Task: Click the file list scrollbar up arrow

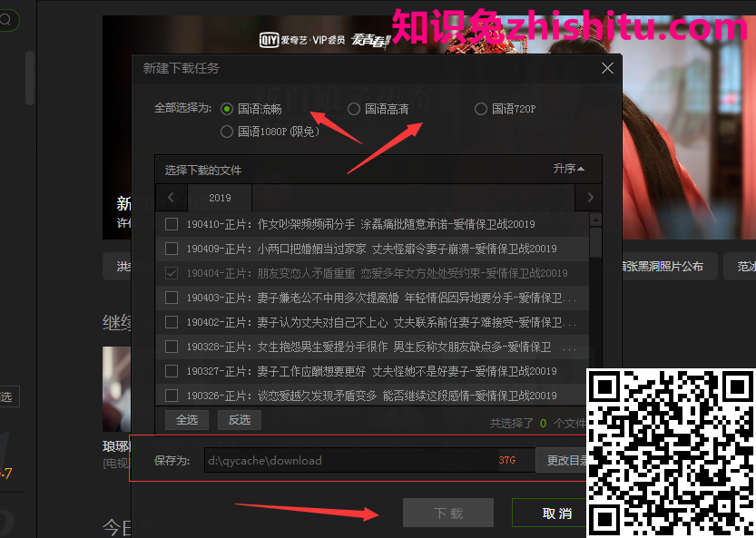Action: coord(596,220)
